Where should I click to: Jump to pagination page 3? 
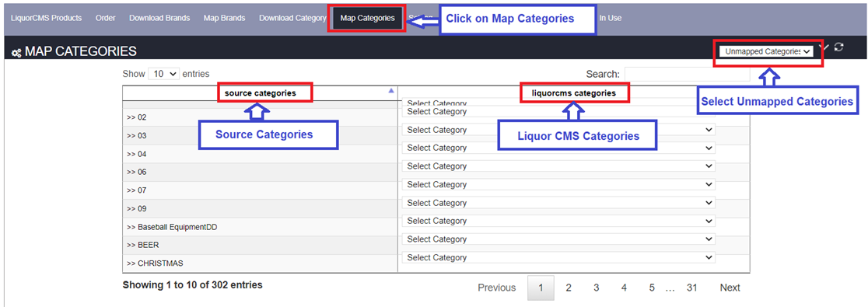597,288
